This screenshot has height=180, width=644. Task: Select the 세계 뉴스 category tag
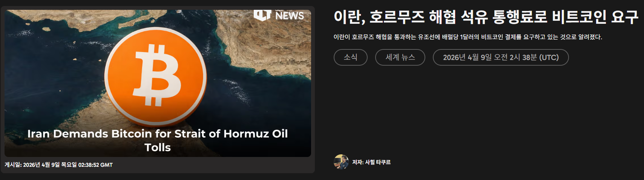point(400,57)
